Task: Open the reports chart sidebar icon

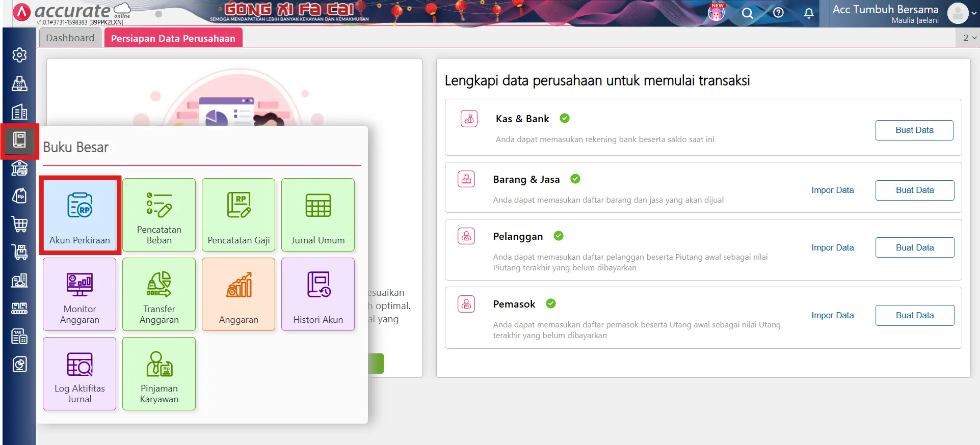Action: pos(19,365)
